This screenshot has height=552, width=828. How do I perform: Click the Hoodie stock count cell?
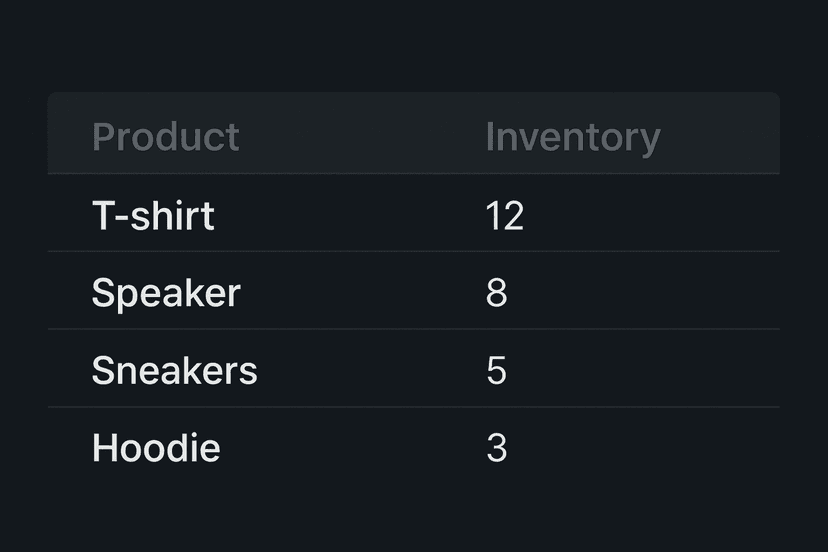(x=496, y=448)
